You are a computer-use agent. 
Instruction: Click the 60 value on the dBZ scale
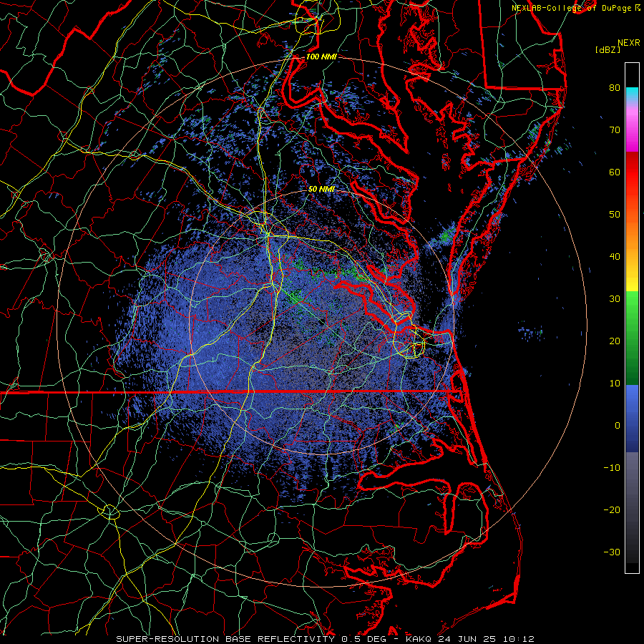click(x=615, y=172)
